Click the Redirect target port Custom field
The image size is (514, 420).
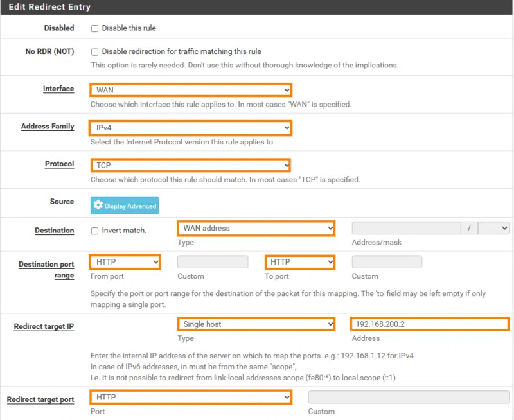[409, 398]
